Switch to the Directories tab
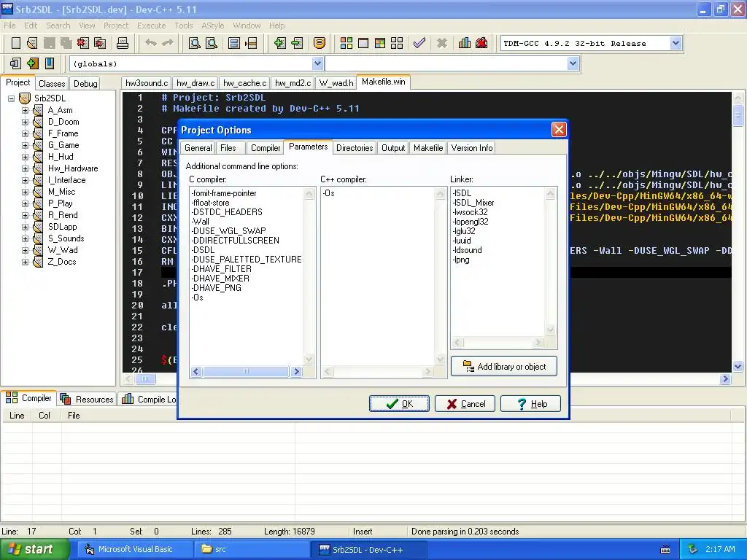The height and width of the screenshot is (560, 747). coord(355,148)
